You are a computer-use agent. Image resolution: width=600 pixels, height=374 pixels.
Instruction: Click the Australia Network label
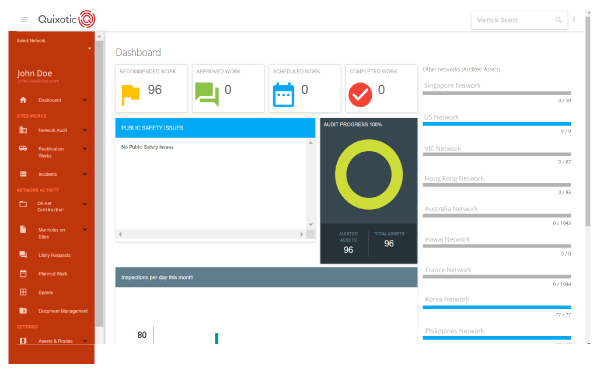451,209
